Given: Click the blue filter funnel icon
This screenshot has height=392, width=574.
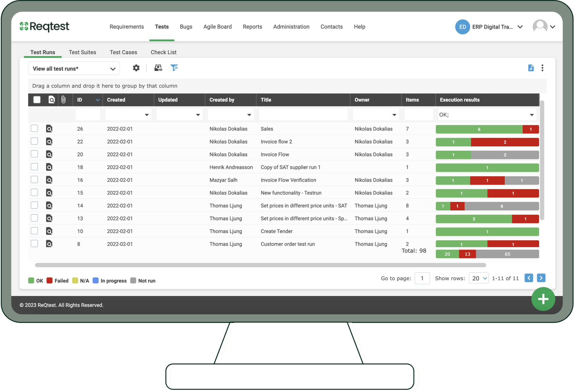Looking at the screenshot, I should 174,67.
